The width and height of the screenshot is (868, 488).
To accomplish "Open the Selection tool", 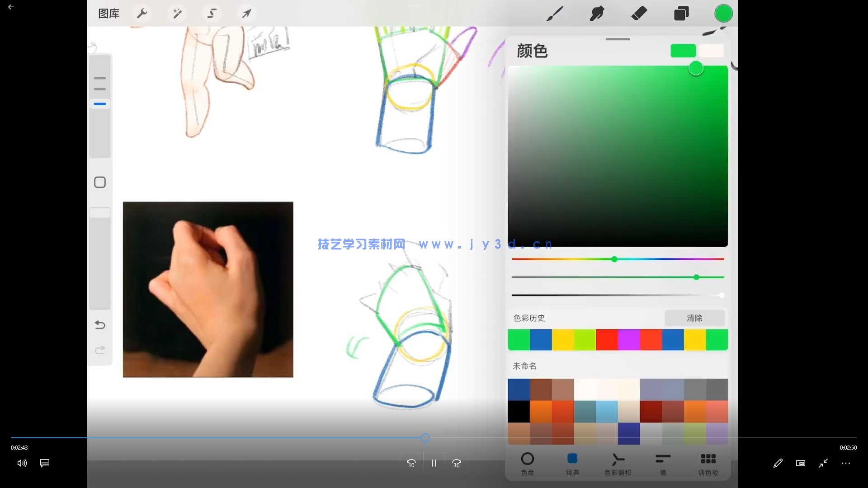I will (x=212, y=14).
